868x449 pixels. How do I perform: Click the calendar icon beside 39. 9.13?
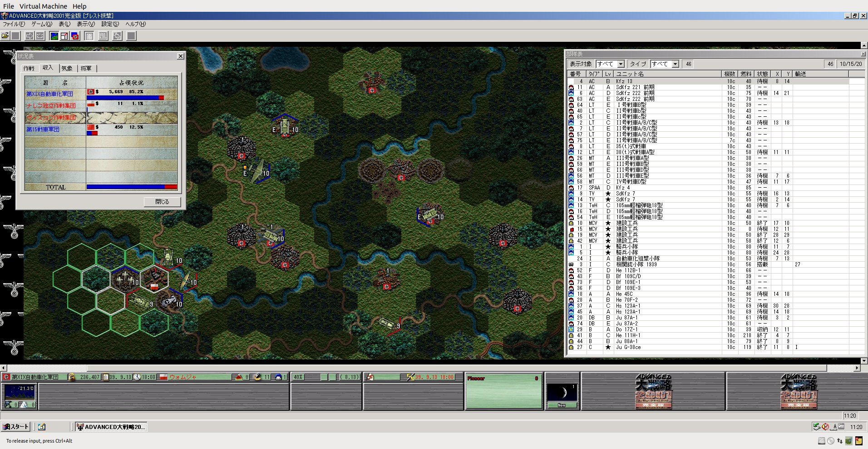pyautogui.click(x=106, y=377)
